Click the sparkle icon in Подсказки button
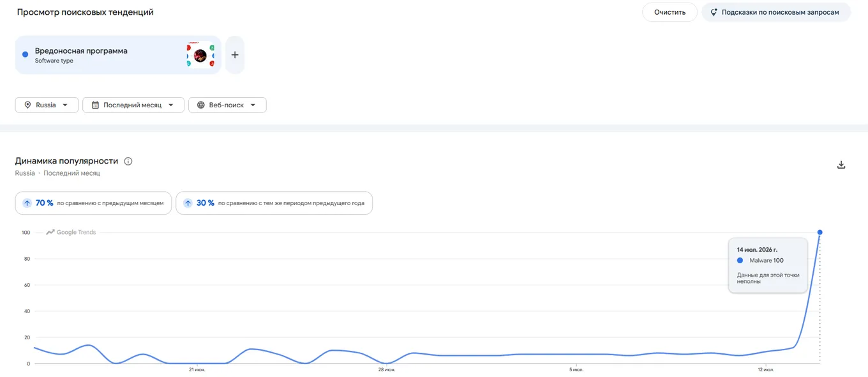This screenshot has width=868, height=377. (x=714, y=12)
